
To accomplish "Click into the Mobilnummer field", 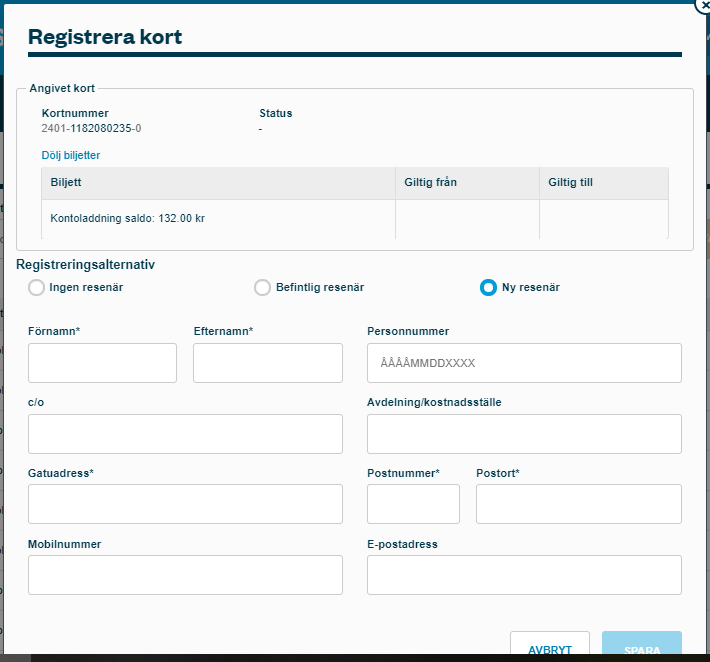I will 185,575.
